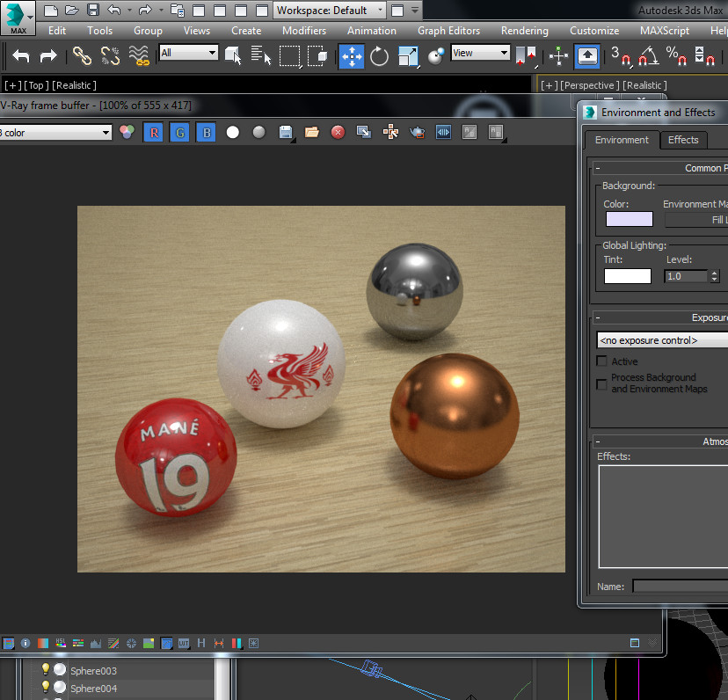Choose Rectangular Selection Region tool
Image resolution: width=728 pixels, height=700 pixels.
(x=290, y=56)
